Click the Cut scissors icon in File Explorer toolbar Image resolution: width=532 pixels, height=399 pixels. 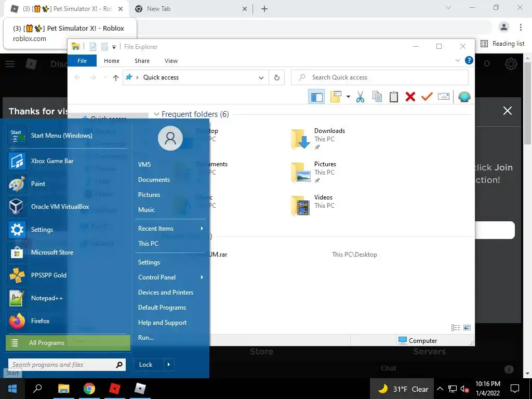point(360,97)
